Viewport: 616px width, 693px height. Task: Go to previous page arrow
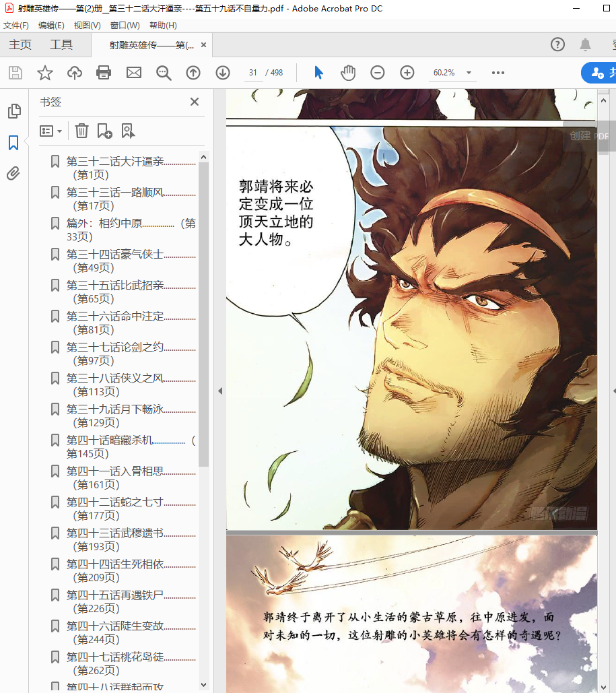(x=193, y=73)
